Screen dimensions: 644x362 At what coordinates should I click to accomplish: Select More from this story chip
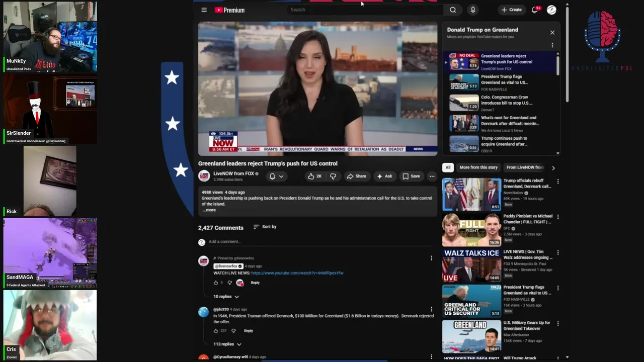pyautogui.click(x=478, y=167)
